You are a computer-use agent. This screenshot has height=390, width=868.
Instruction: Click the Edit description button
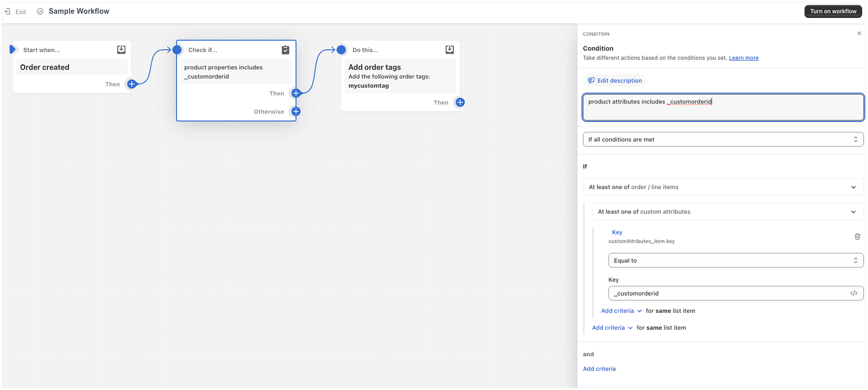[614, 80]
